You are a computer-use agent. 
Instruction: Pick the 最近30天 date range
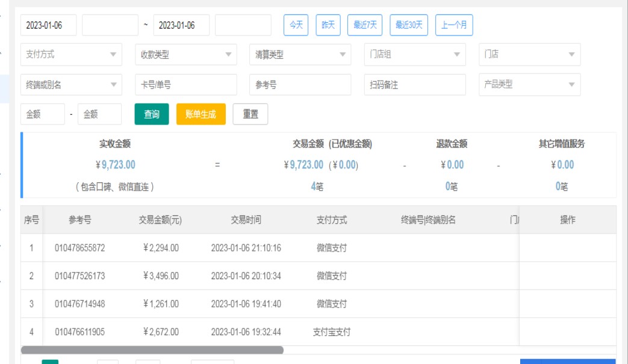coord(409,25)
